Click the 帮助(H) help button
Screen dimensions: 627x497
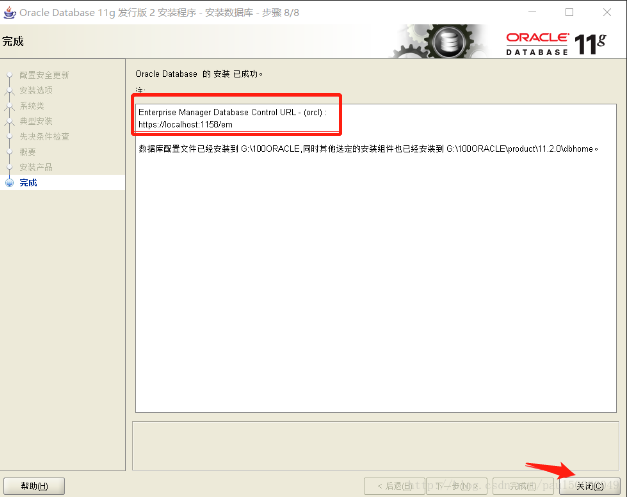[34, 486]
